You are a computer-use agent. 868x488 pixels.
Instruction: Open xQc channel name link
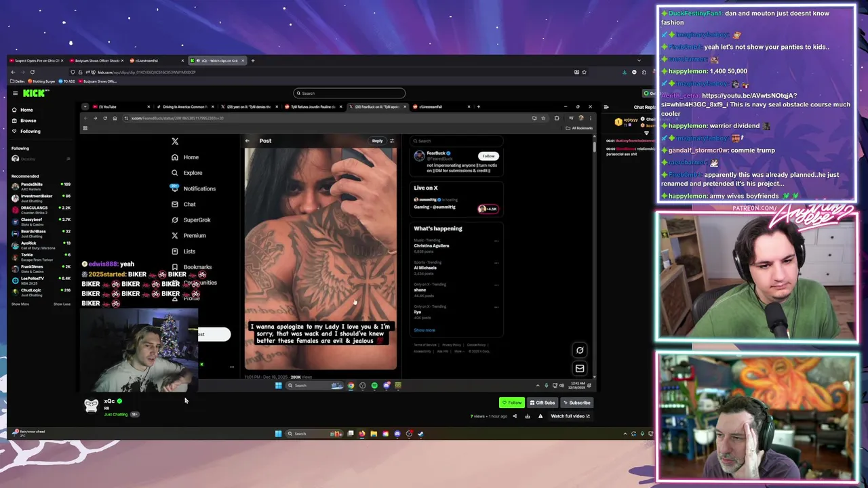click(x=109, y=401)
